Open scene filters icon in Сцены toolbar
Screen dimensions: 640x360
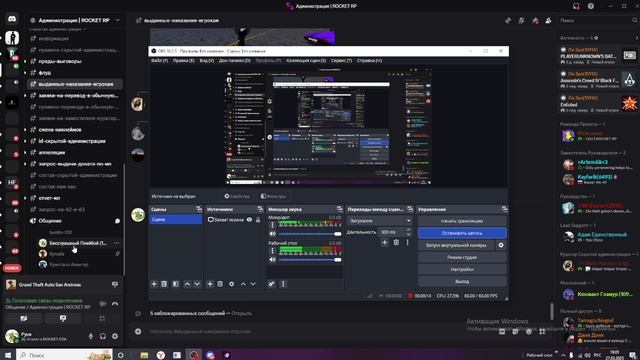(x=176, y=284)
